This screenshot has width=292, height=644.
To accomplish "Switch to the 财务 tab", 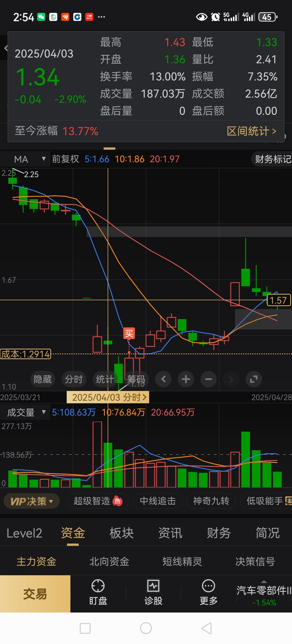I will pos(219,534).
